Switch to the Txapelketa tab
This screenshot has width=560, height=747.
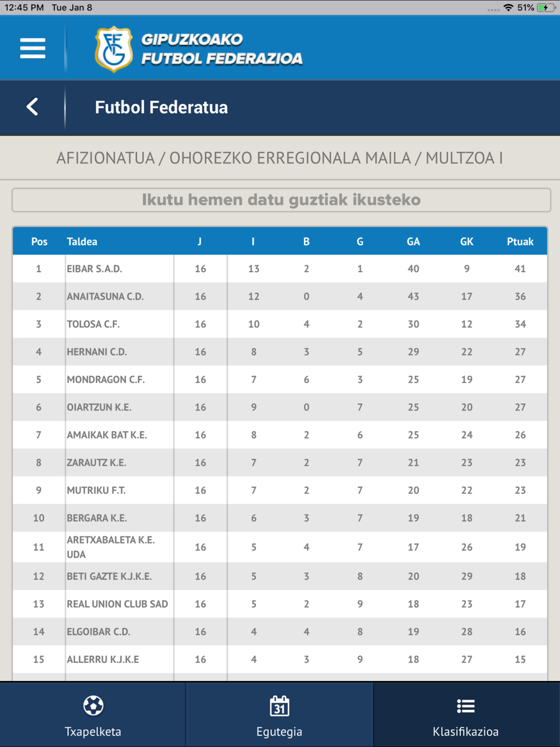pos(93,715)
